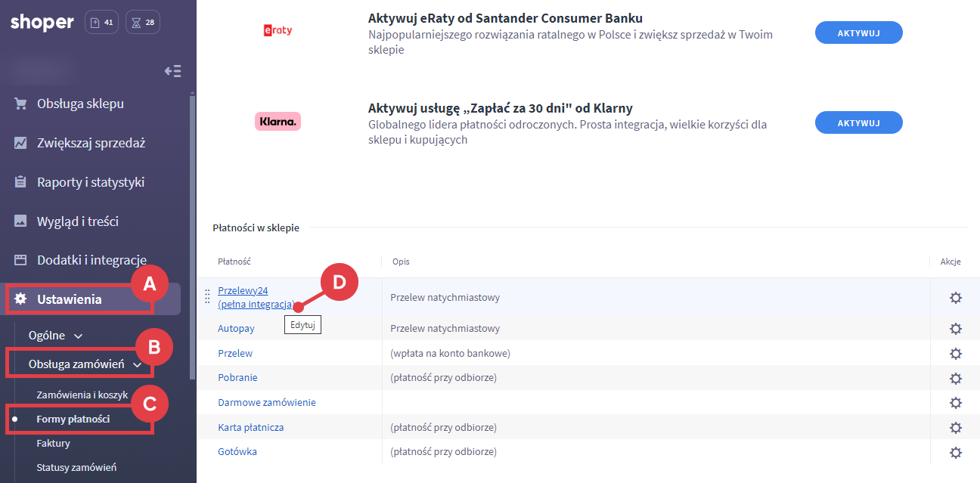Open actions gear for Autopay row
Viewport: 980px width, 483px height.
coord(955,329)
